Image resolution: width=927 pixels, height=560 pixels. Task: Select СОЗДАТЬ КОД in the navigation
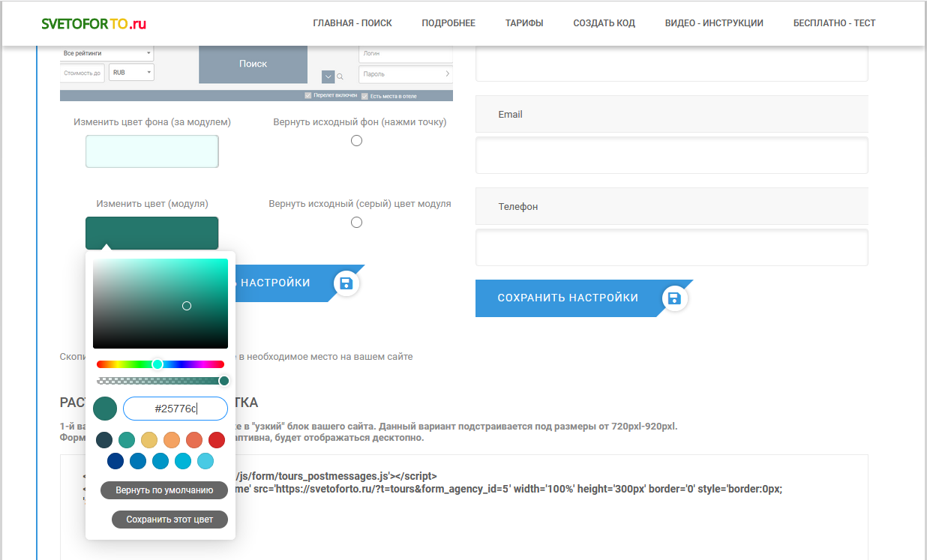point(604,23)
